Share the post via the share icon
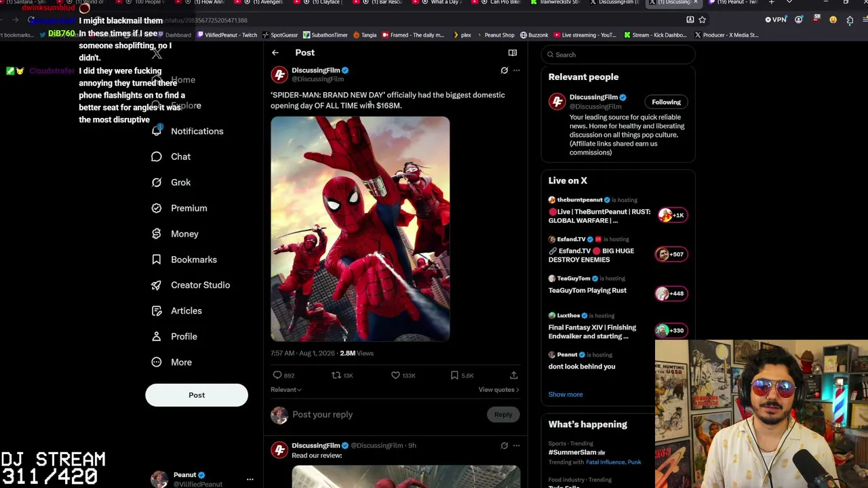The image size is (868, 488). click(513, 375)
